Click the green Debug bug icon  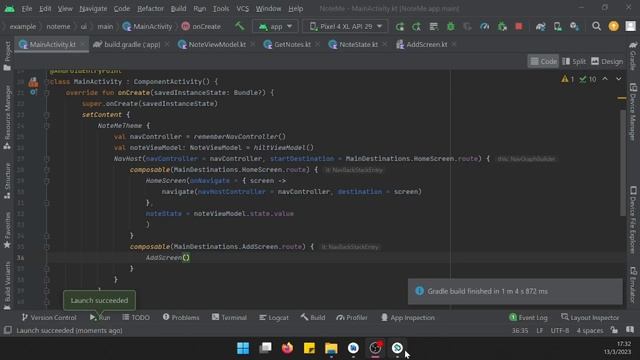tap(451, 27)
